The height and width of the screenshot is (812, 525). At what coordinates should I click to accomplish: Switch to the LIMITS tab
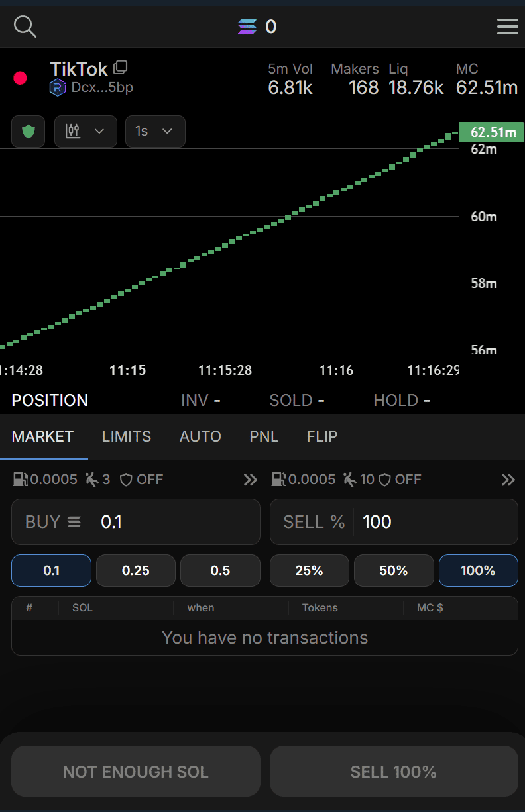click(127, 436)
